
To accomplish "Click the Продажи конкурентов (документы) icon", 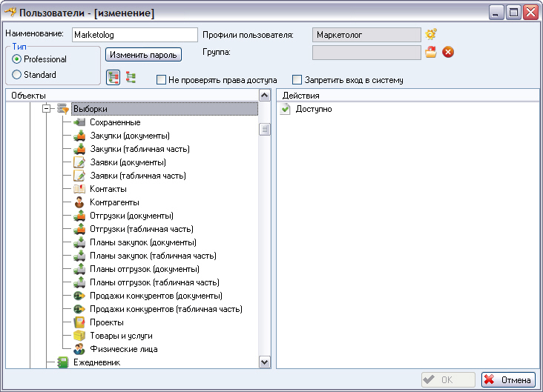I will (79, 296).
